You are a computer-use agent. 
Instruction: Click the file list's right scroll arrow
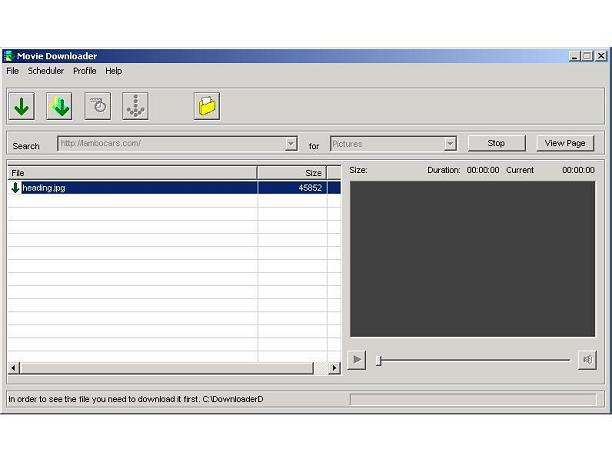click(x=334, y=368)
